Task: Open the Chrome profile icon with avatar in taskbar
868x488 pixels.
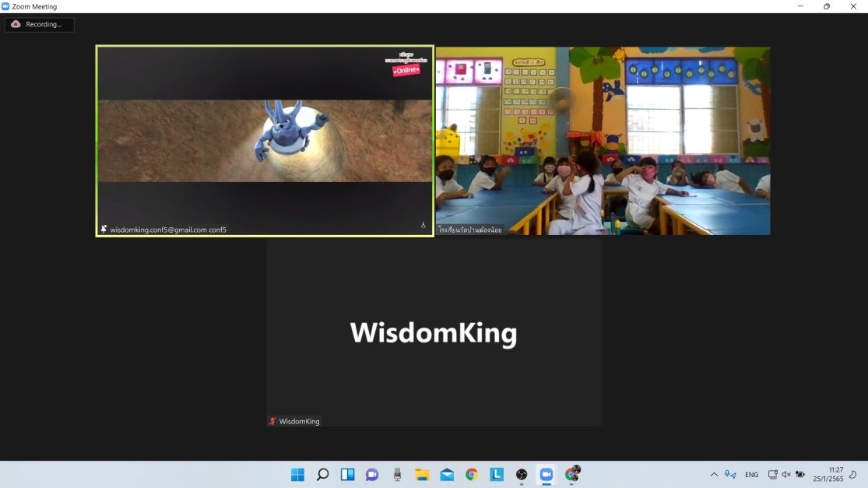Action: (x=572, y=474)
